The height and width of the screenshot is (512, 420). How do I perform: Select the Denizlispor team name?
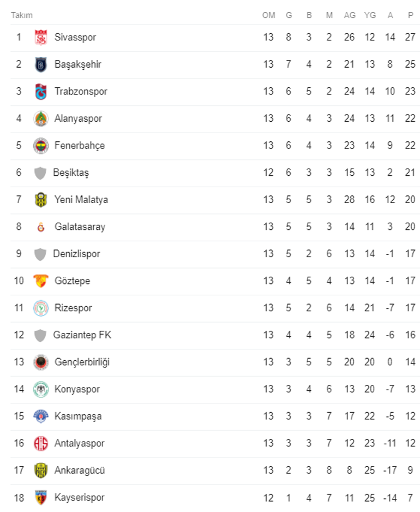pyautogui.click(x=76, y=254)
